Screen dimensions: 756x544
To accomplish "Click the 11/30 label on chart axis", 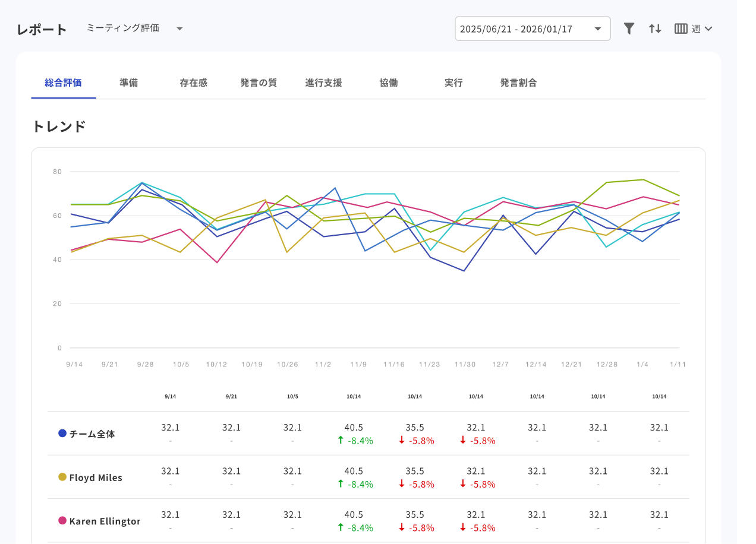I will point(464,364).
